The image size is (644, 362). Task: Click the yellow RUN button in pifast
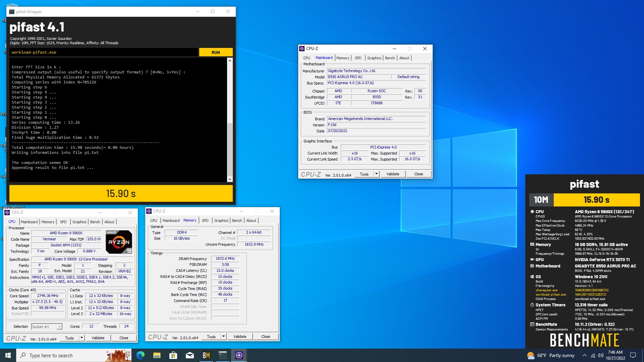(216, 52)
